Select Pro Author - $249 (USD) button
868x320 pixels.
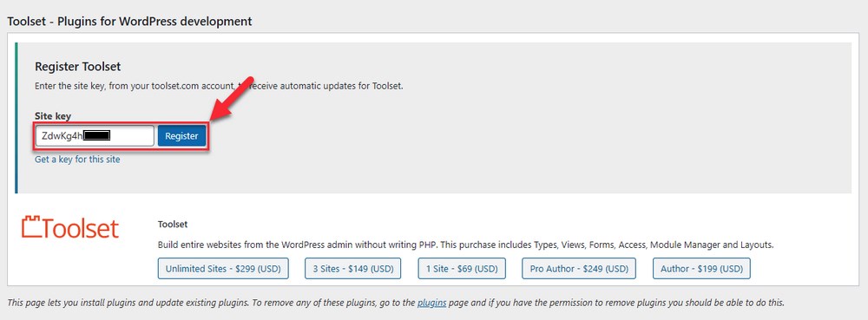tap(579, 269)
